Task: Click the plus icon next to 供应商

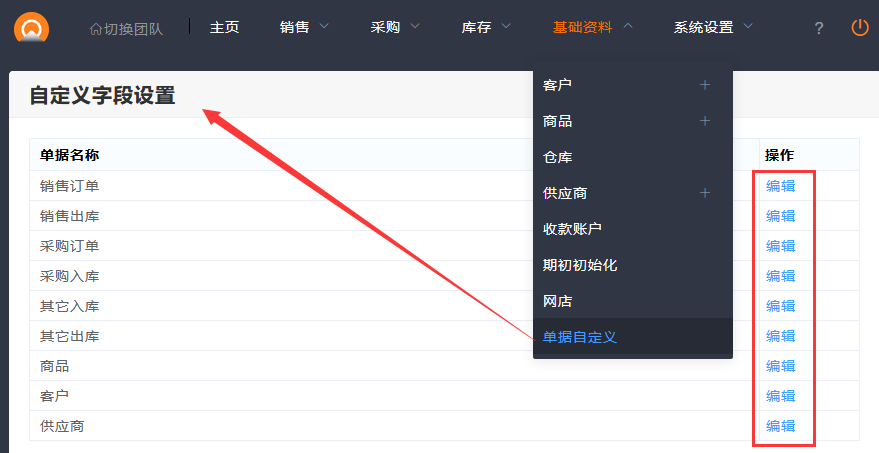Action: [x=705, y=193]
